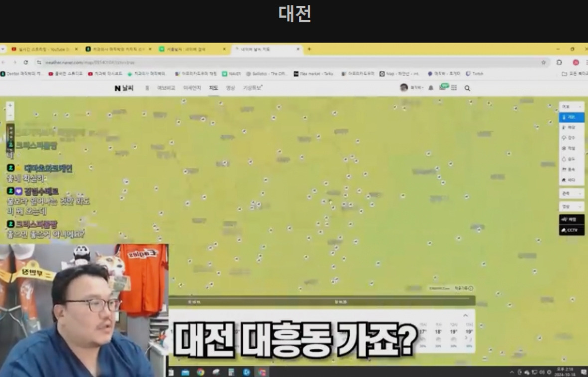Select the 19° last hourly forecast column
This screenshot has height=377, width=588.
click(469, 336)
